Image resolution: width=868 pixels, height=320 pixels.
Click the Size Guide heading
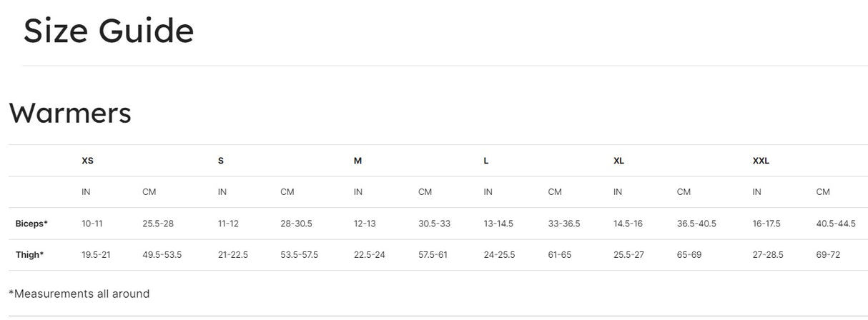click(109, 31)
